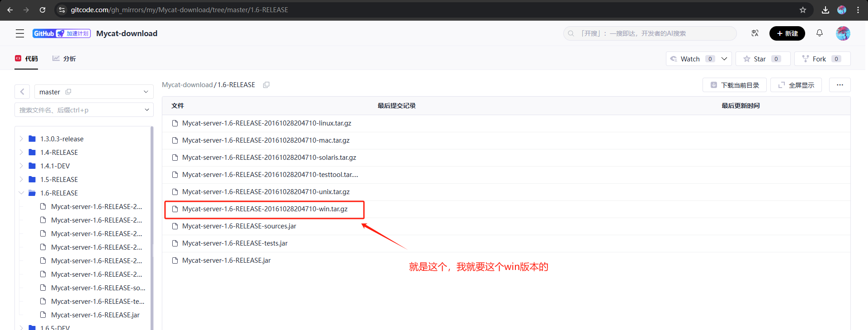868x330 pixels.
Task: Open the testtool.tar... file
Action: point(270,175)
